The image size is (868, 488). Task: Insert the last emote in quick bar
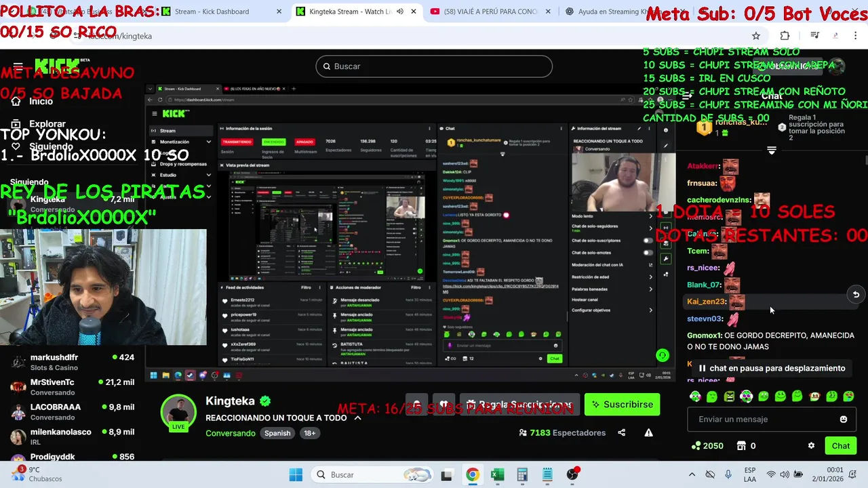pos(848,396)
